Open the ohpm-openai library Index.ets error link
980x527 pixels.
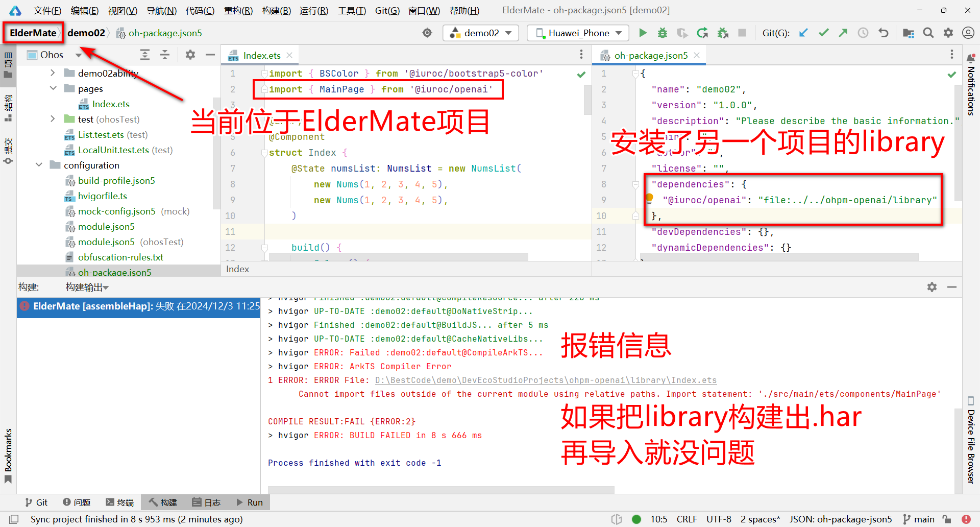(x=546, y=380)
